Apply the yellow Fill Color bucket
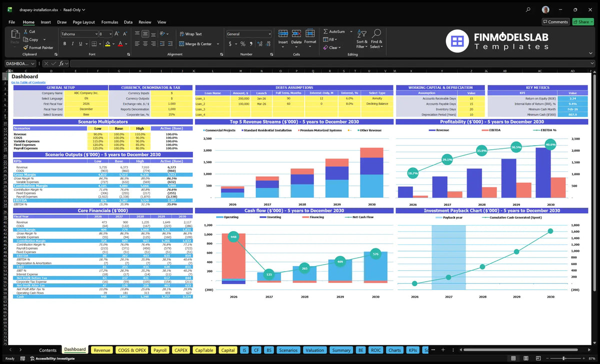The image size is (600, 364). (x=107, y=44)
